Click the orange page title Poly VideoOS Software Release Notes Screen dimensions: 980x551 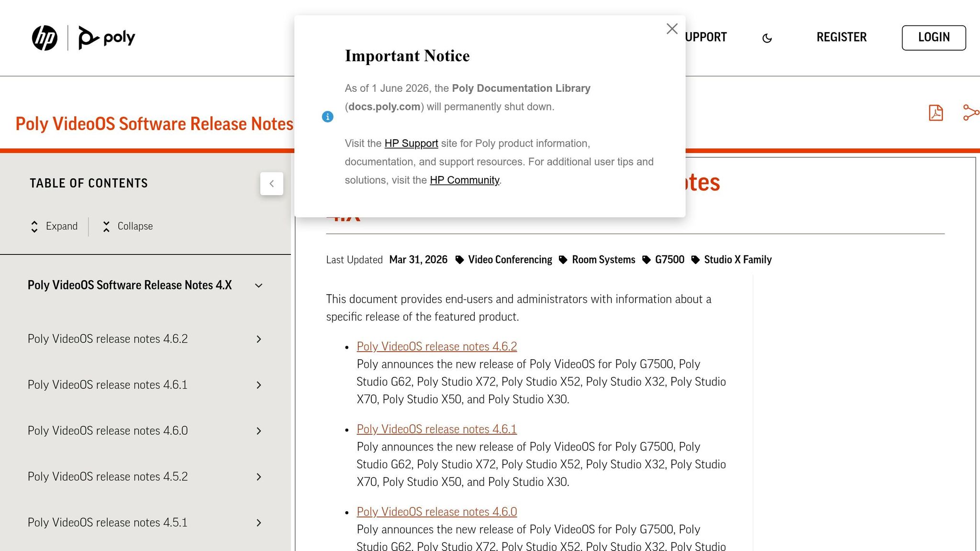[x=154, y=124]
